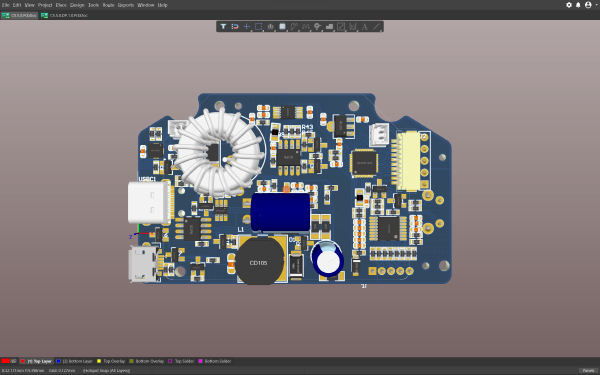Open the Design menu
Viewport: 600px width, 375px height.
pos(77,5)
